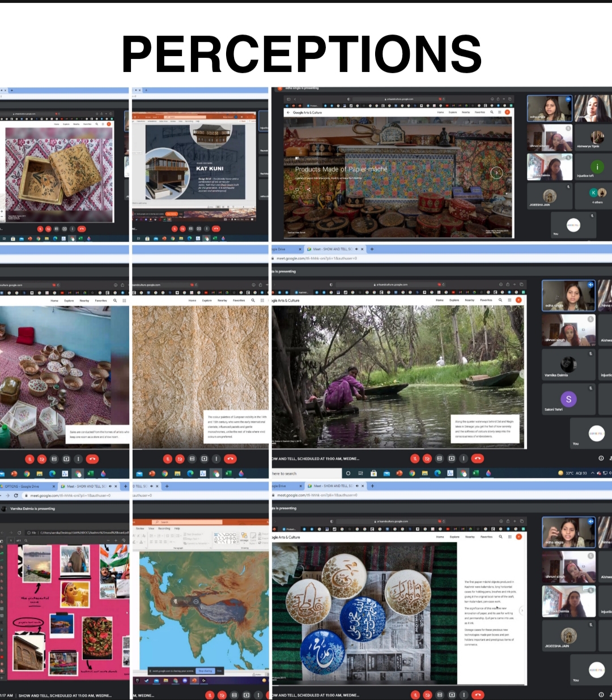Viewport: 612px width, 700px height.
Task: Turn on captions in the river photo Meet window
Action: (440, 458)
